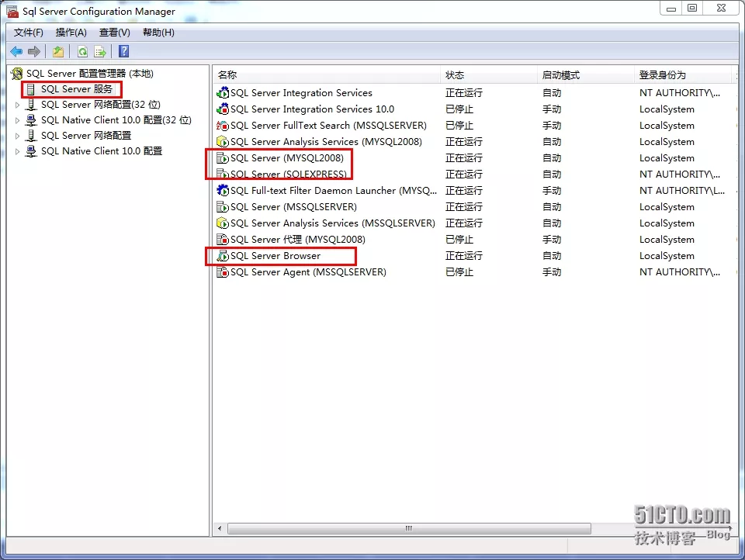Click the horizontal scrollbar left arrow
Screen dimensions: 745x560
220,528
